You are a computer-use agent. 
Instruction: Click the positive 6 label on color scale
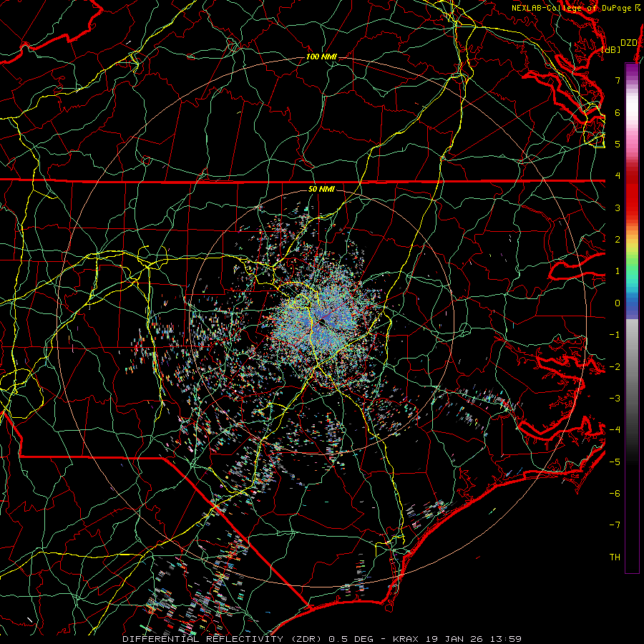618,112
